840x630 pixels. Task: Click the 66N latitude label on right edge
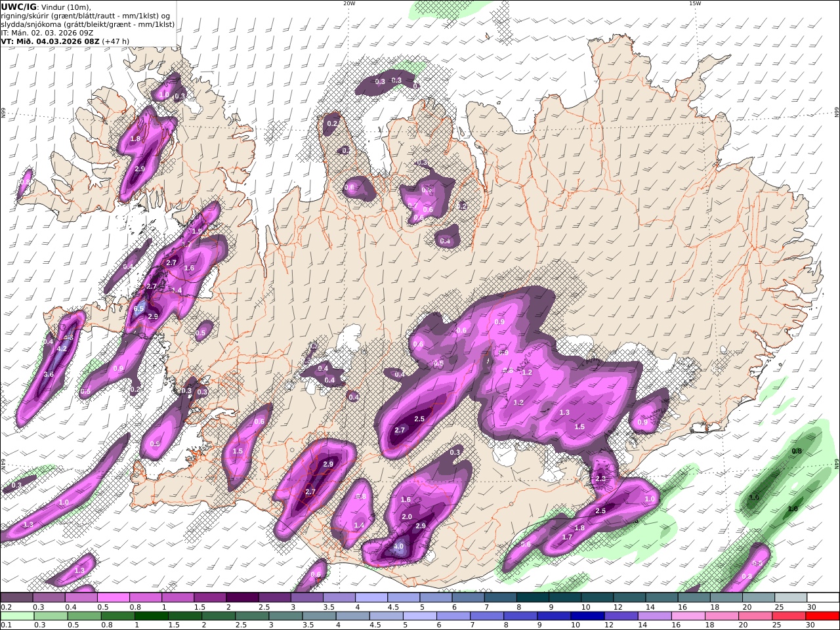click(837, 112)
